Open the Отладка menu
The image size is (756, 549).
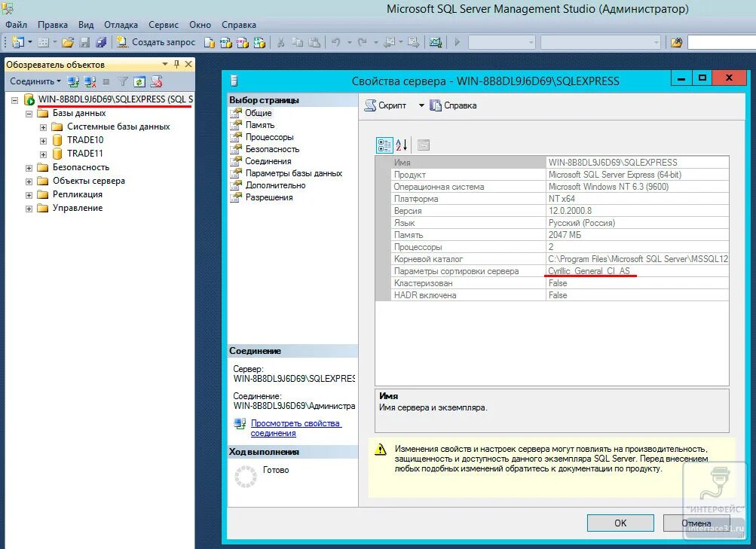121,25
